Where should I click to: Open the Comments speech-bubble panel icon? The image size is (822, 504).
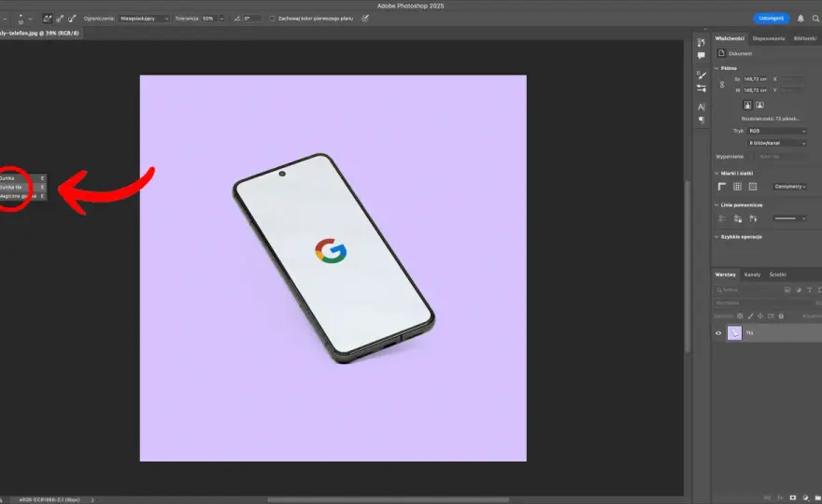click(701, 56)
